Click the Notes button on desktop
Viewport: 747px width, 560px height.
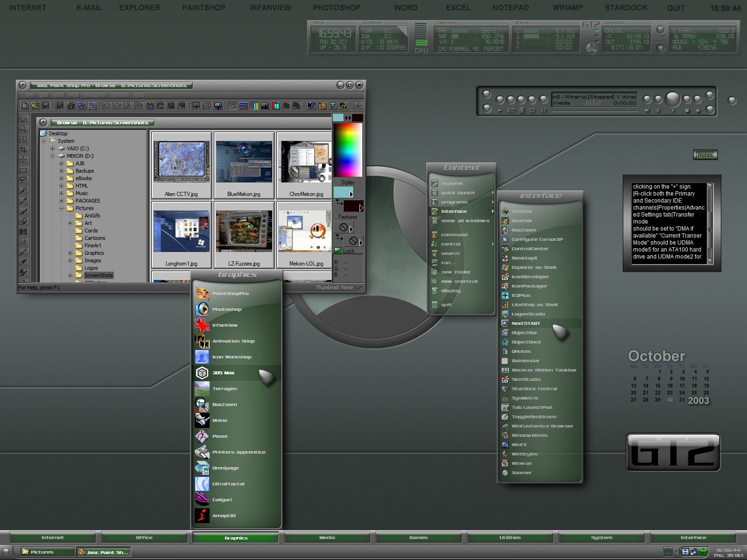(705, 154)
